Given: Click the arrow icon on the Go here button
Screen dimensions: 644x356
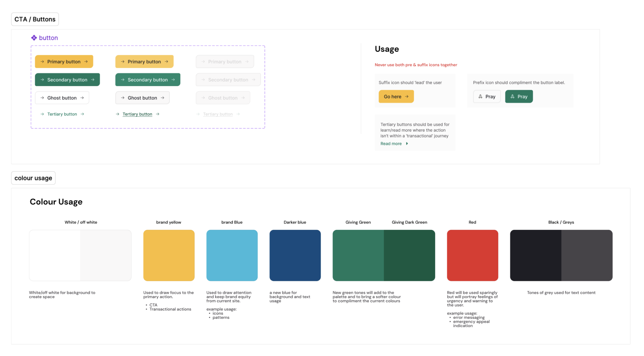Looking at the screenshot, I should pyautogui.click(x=407, y=97).
